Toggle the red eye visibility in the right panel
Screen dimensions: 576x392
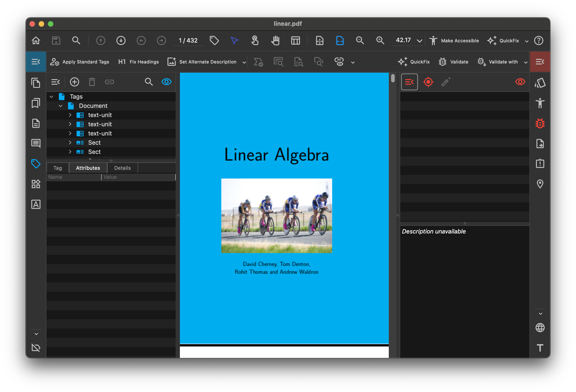(x=520, y=82)
